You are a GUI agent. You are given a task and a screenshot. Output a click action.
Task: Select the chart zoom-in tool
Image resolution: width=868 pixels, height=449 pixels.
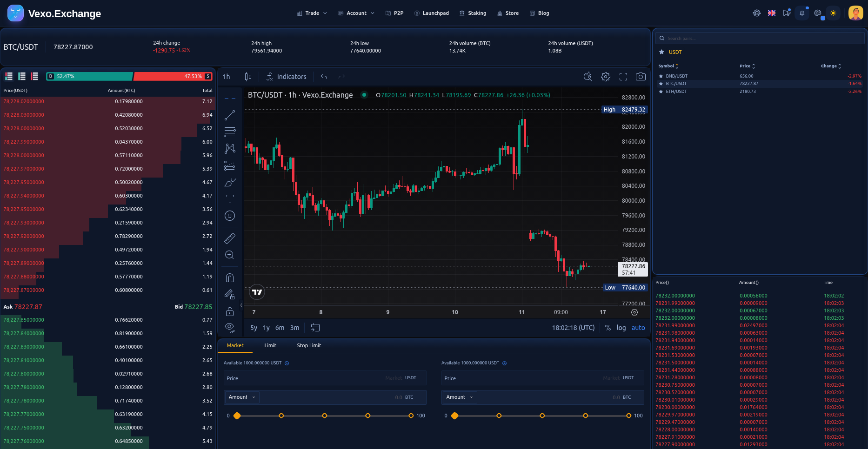pos(230,255)
